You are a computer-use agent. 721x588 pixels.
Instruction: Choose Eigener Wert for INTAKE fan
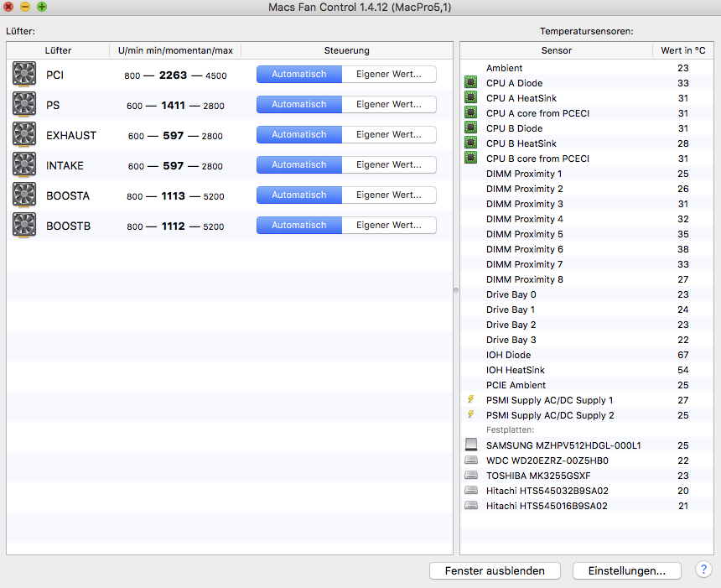point(389,164)
